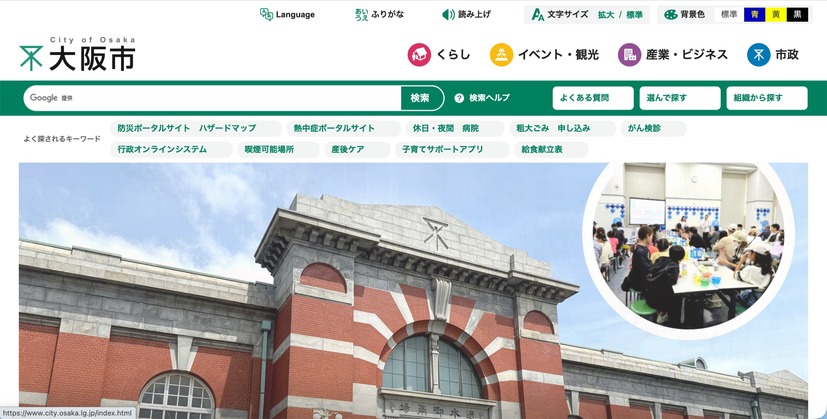Screen dimensions: 827x419
Task: Open the 産業・ビジネス menu
Action: point(673,54)
